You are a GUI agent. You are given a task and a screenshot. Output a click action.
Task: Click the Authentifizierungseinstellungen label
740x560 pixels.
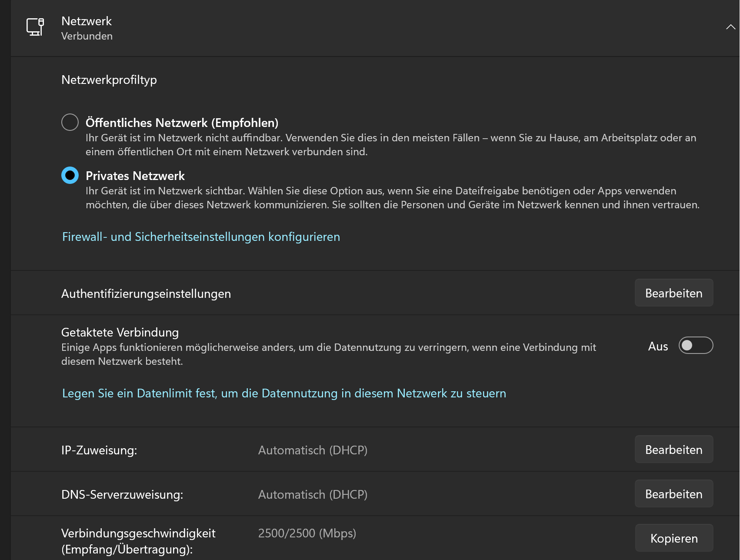click(x=146, y=293)
